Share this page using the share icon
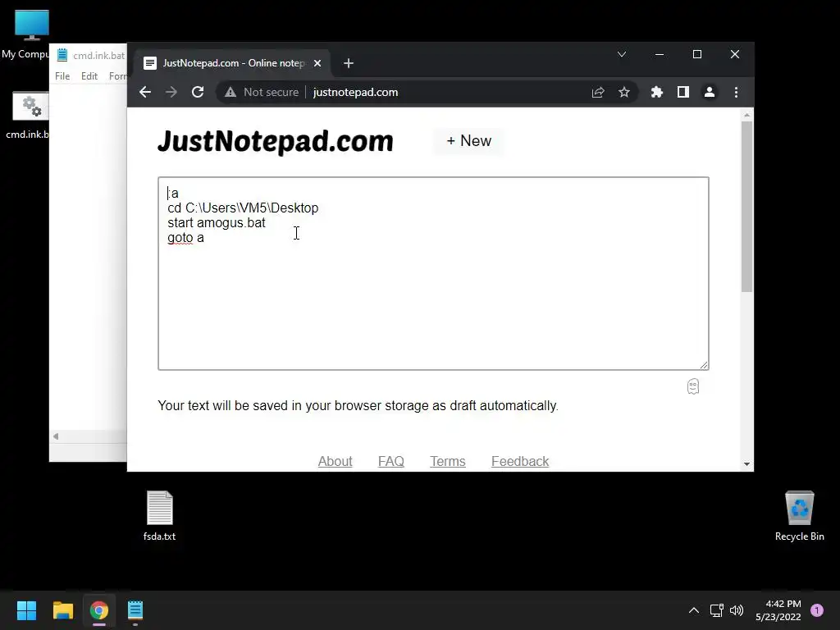Image resolution: width=840 pixels, height=630 pixels. [598, 92]
